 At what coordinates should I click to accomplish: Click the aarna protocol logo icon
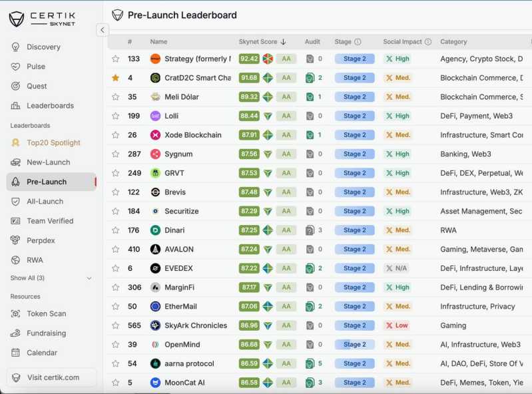point(155,363)
